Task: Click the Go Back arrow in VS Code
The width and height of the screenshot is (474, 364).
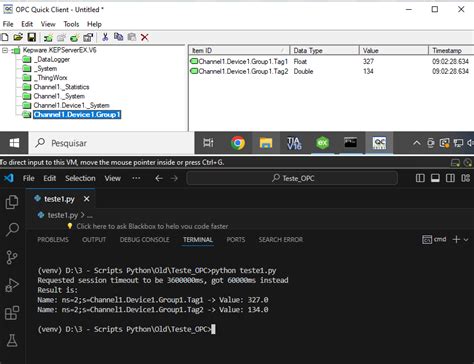Action: pos(159,178)
